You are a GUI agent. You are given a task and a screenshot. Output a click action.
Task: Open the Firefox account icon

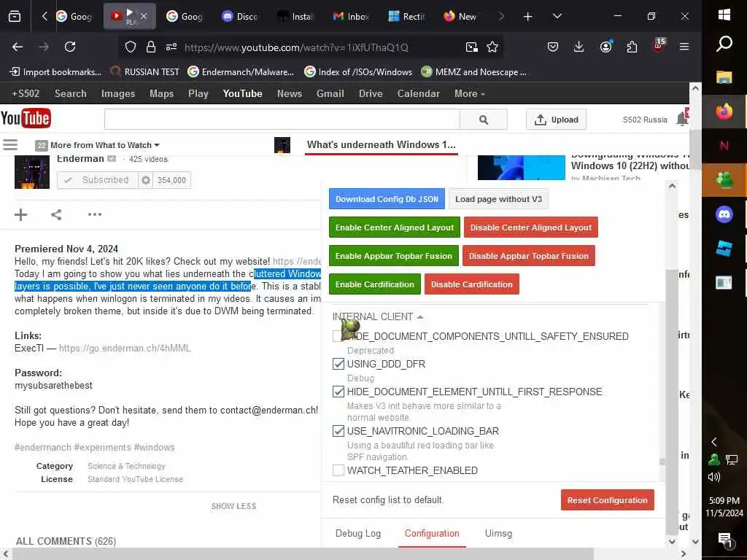606,47
